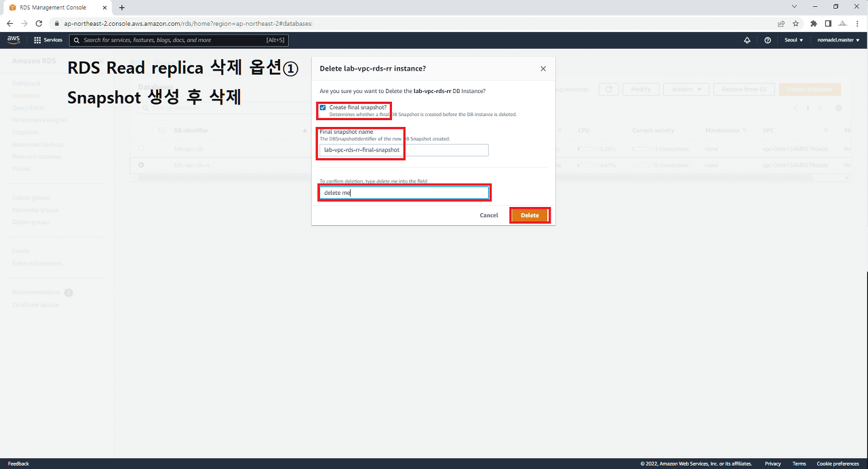
Task: Toggle the Create final snapshot checkbox
Action: click(323, 107)
